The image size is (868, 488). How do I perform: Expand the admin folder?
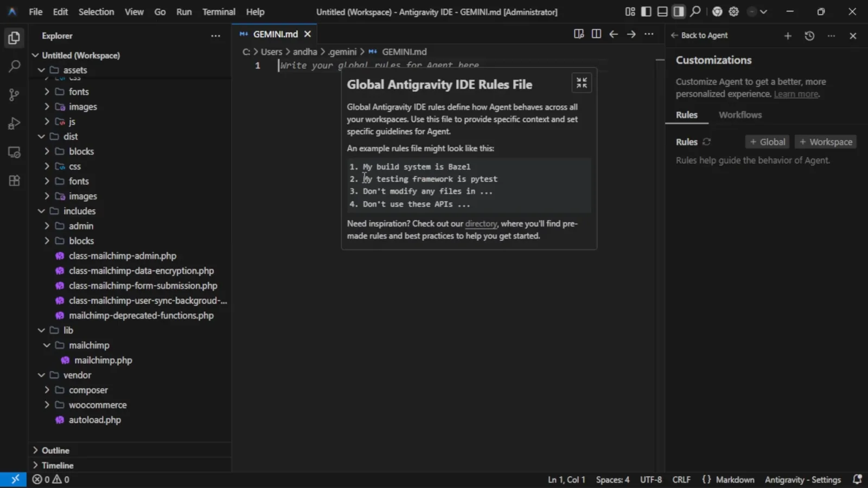tap(81, 226)
